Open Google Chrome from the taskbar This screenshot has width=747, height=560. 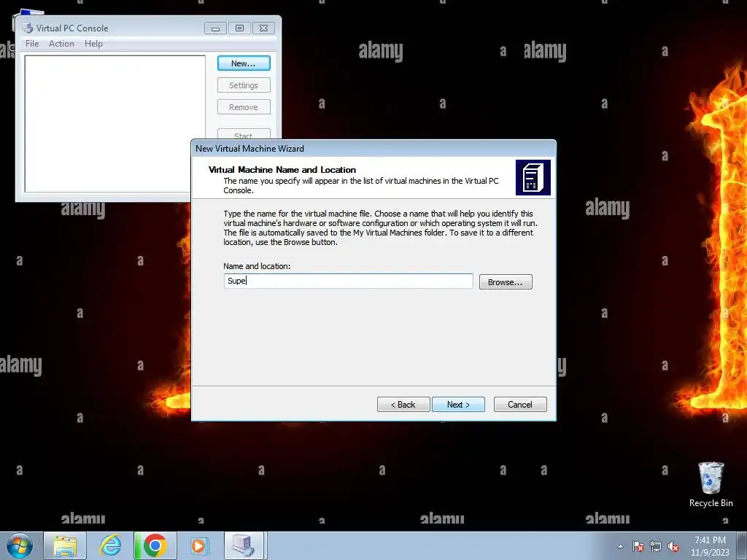tap(155, 545)
